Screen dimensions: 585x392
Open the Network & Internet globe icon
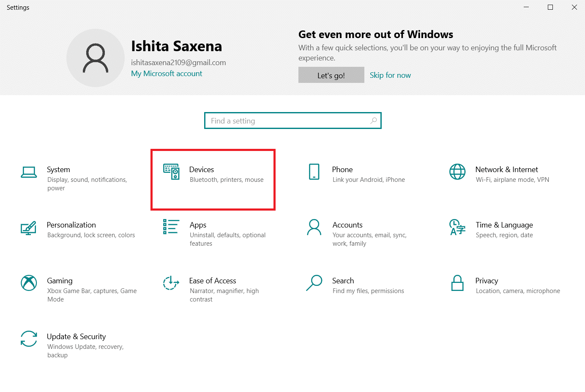[457, 172]
